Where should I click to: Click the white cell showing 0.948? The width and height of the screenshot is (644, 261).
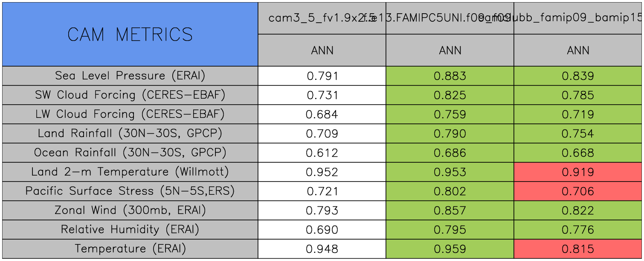[x=322, y=249]
